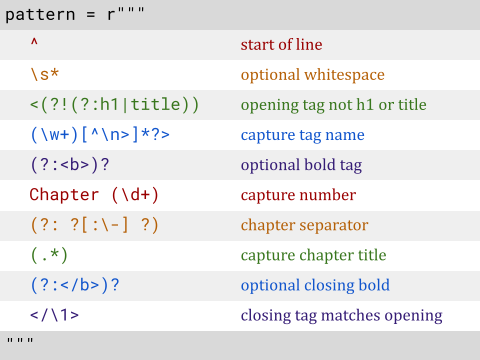Select the '(?: ?[:\-] ?)' regex part

point(94,225)
